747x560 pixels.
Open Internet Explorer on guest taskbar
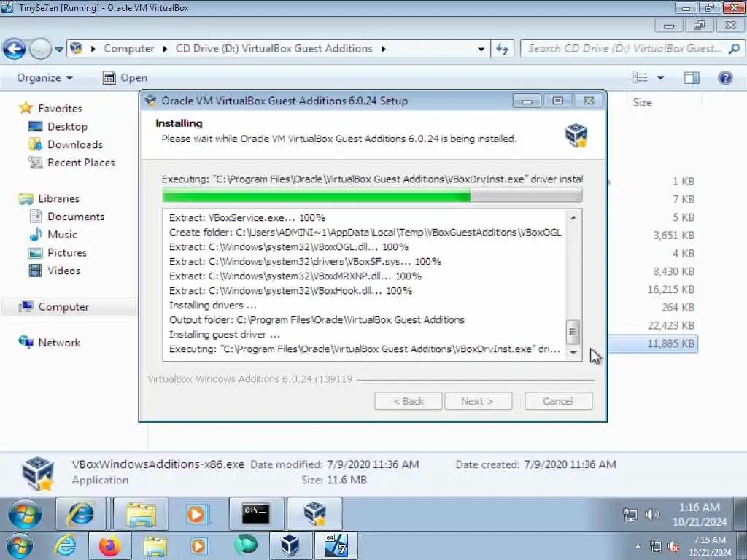click(82, 514)
